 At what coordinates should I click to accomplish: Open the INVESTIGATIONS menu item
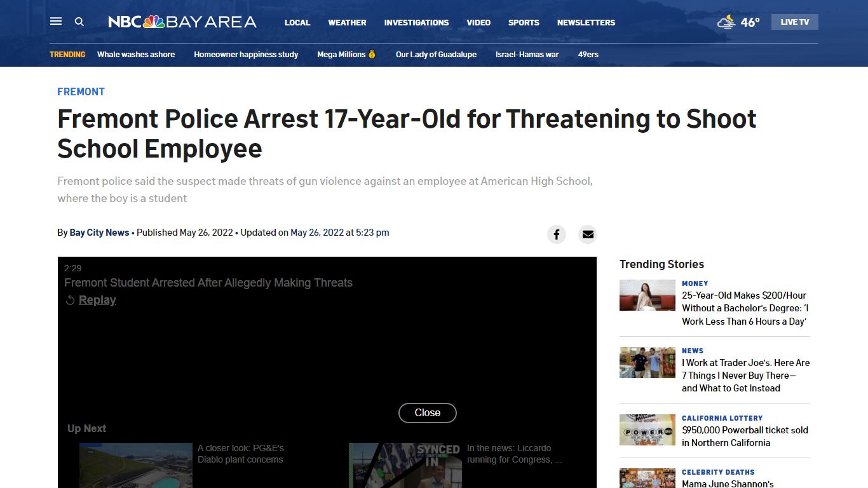click(416, 22)
